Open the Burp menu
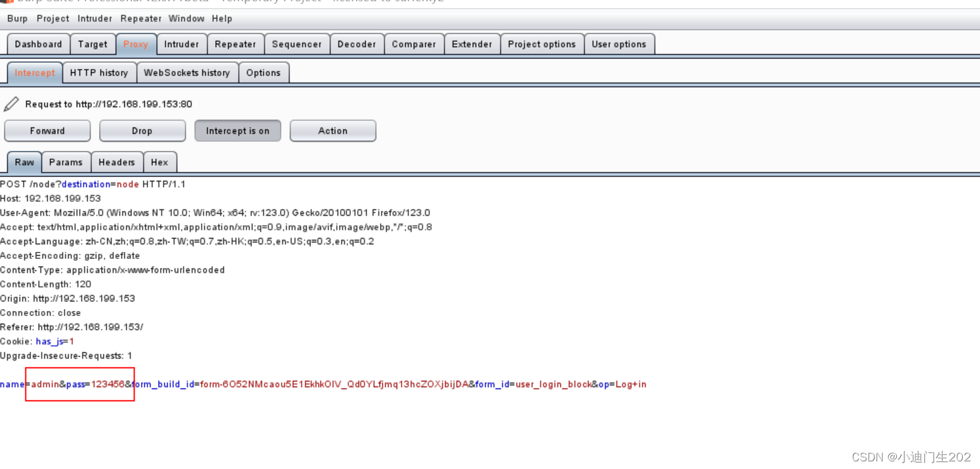 point(17,18)
